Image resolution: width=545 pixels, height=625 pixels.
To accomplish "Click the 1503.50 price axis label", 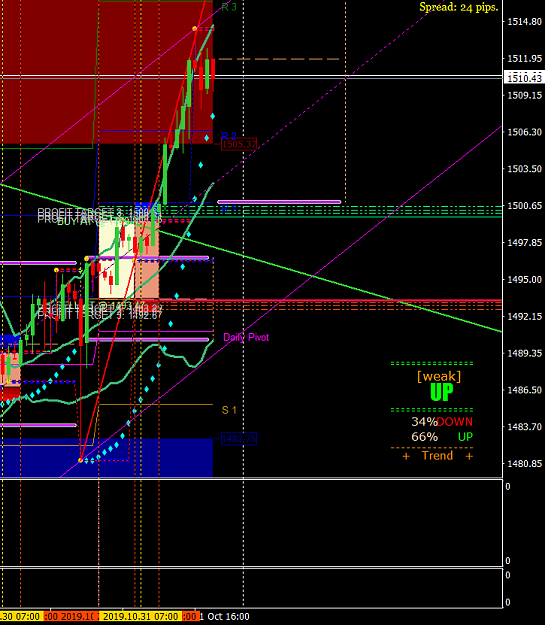I will 524,169.
